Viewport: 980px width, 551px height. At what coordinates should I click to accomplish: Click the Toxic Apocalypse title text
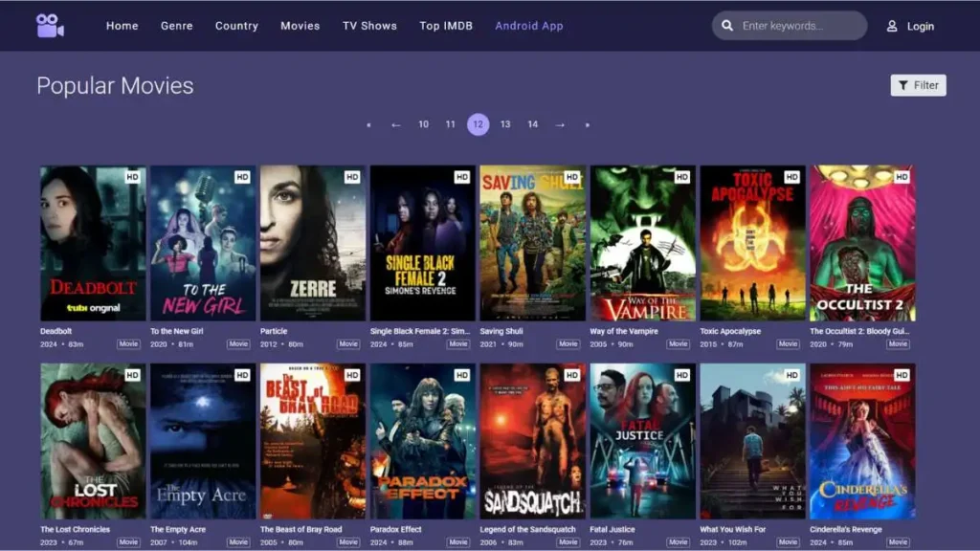[730, 331]
